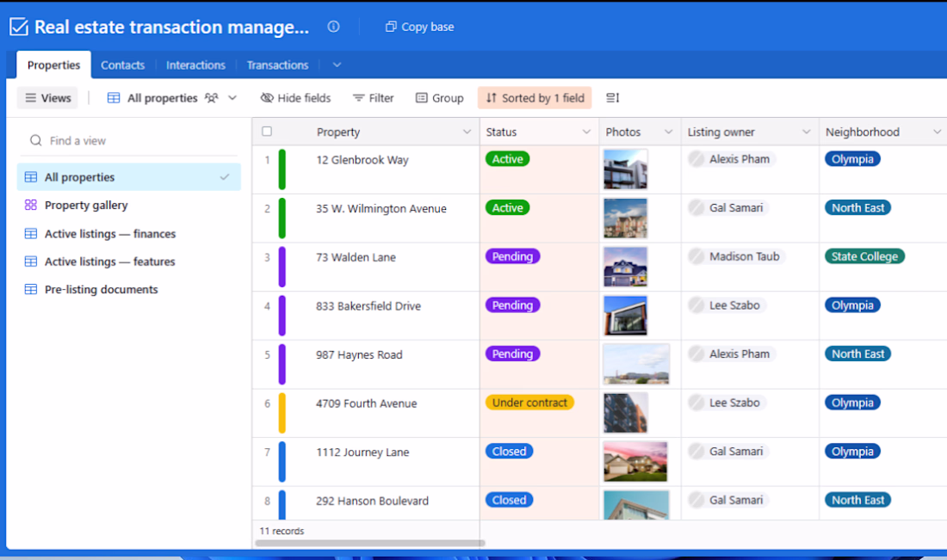Click the Copy base button

(x=420, y=27)
